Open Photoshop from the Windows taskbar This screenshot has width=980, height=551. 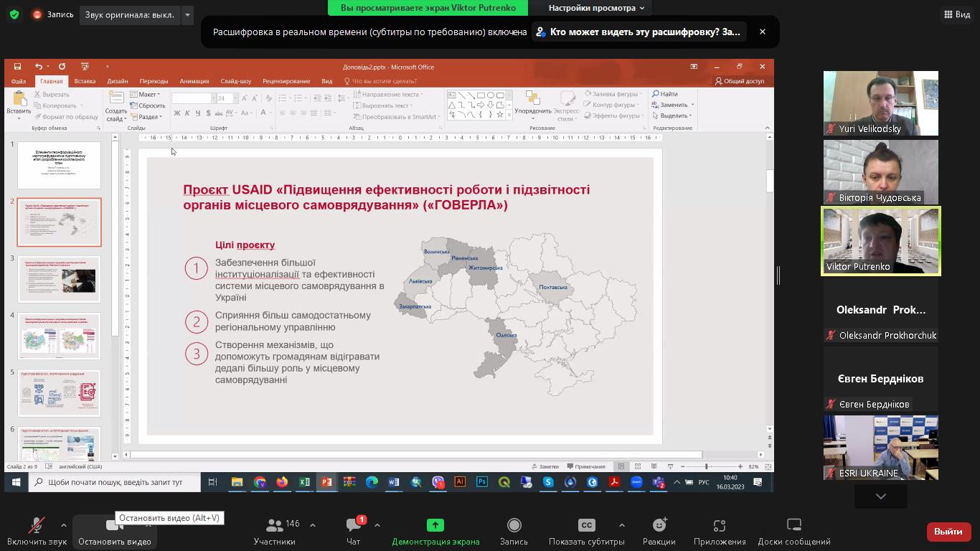[482, 483]
